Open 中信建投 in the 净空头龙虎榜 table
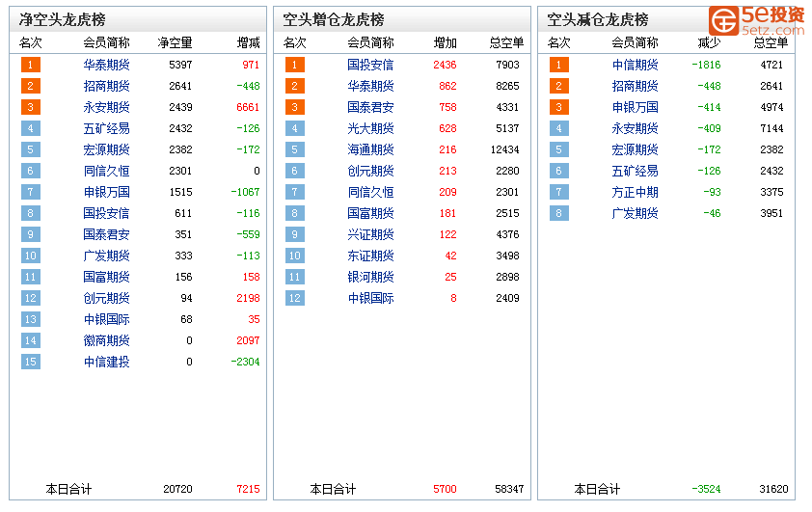Screen dimensions: 812x512 (106, 362)
